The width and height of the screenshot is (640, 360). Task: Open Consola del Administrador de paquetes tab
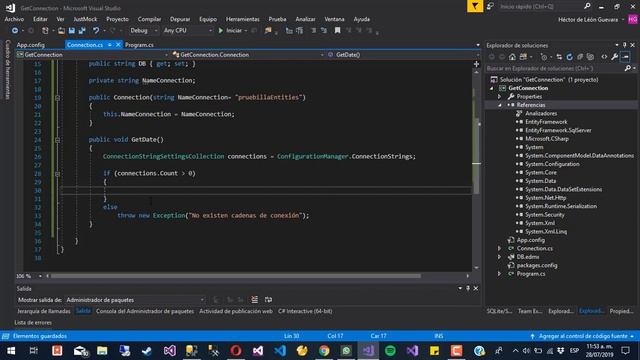pos(145,311)
